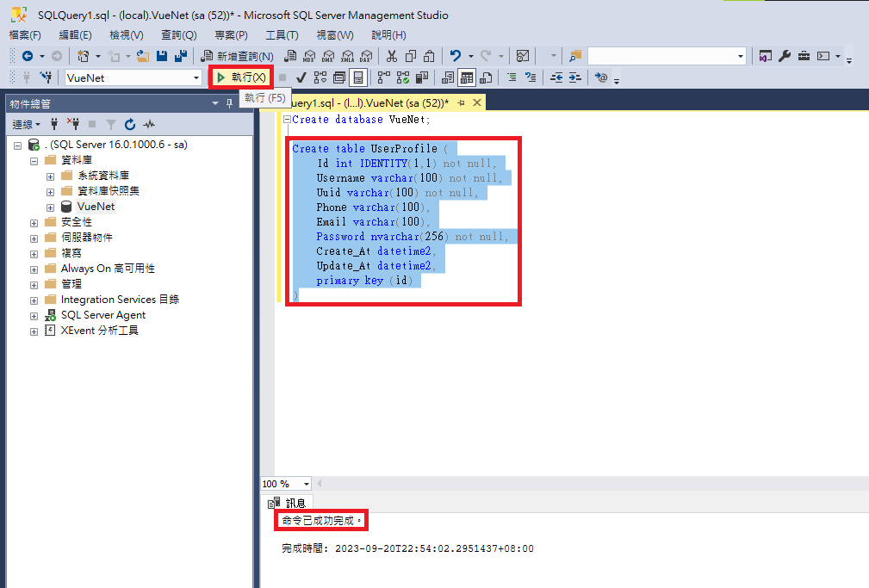Switch results output to grid
869x588 pixels.
tap(467, 77)
